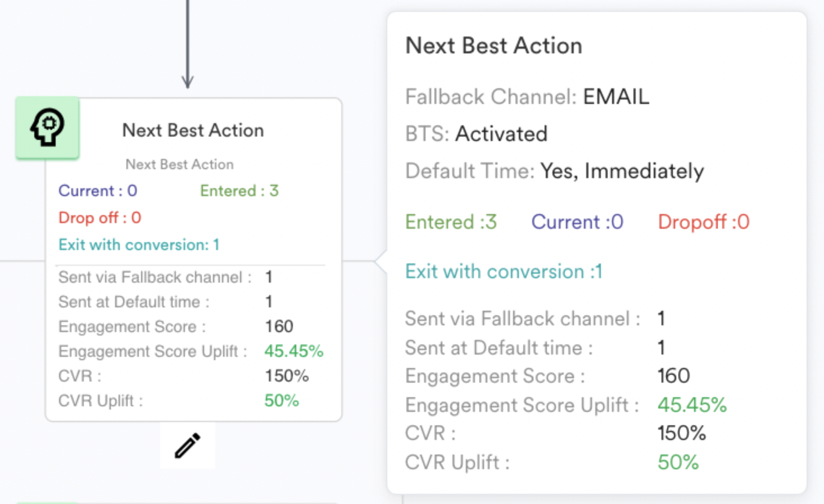
Task: Click the 'BTS: Activated' status in the popup
Action: (x=476, y=134)
